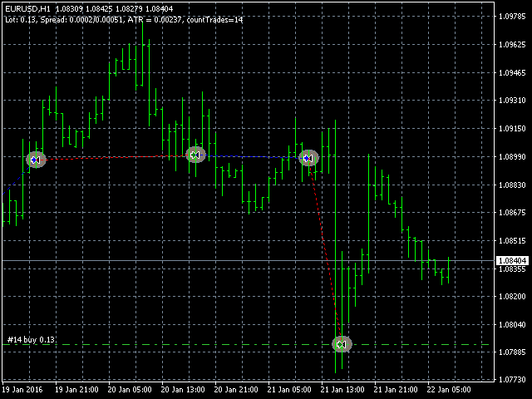This screenshot has height=399, width=532.
Task: Click the '22 Jan 05:00' time axis label
Action: click(449, 390)
